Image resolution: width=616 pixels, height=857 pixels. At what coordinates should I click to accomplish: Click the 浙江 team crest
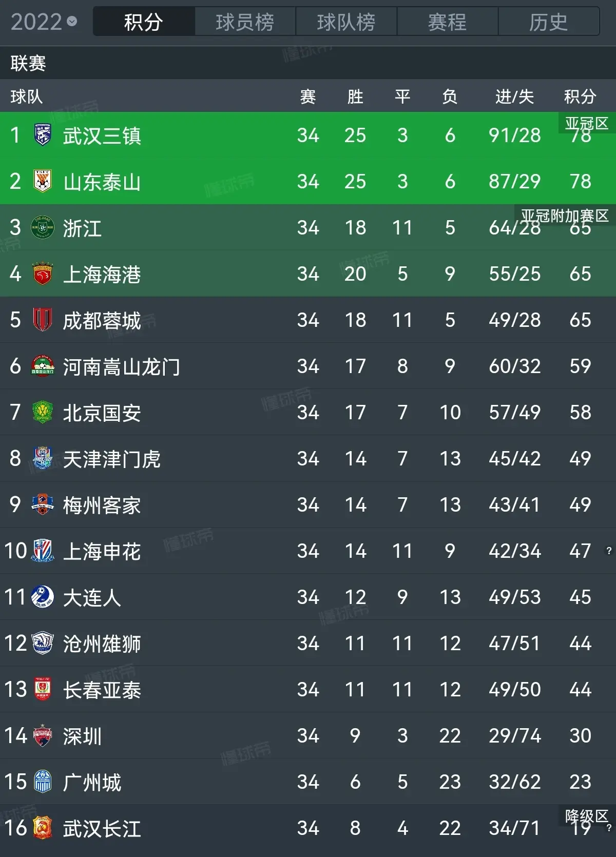pyautogui.click(x=43, y=227)
